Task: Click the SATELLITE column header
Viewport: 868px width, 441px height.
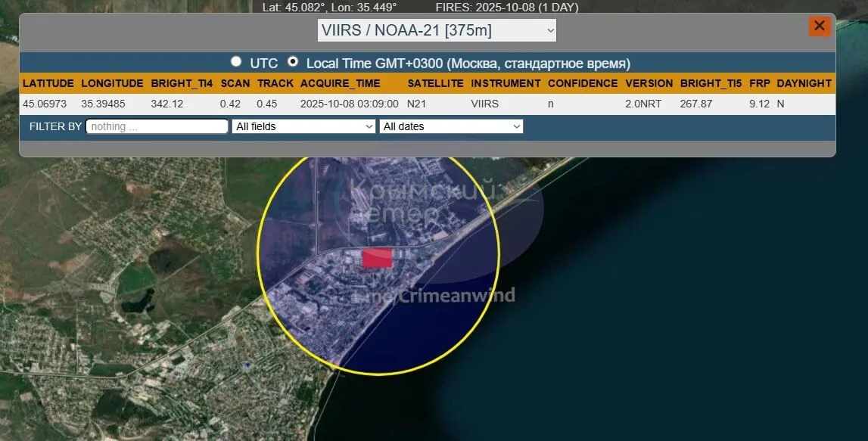Action: coord(435,83)
